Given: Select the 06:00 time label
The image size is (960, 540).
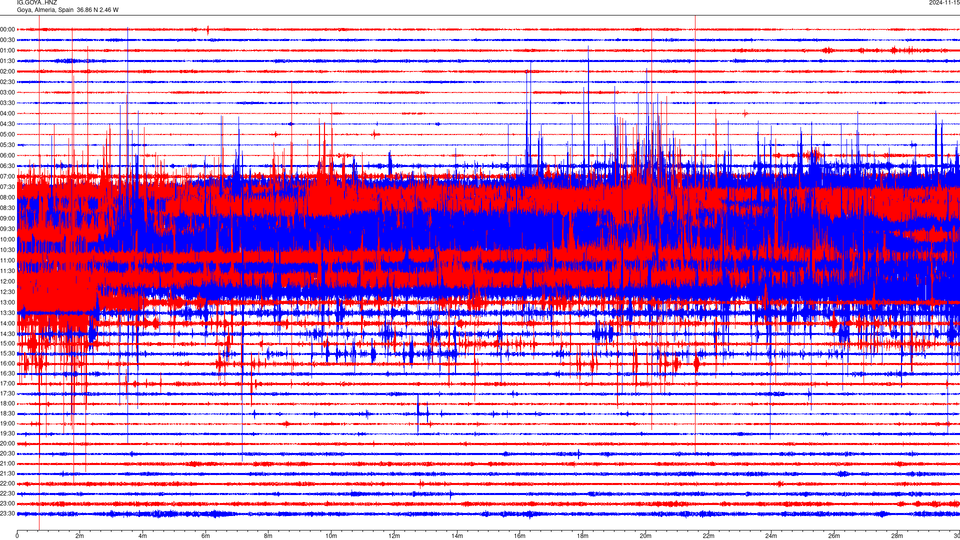Looking at the screenshot, I should pyautogui.click(x=7, y=156).
